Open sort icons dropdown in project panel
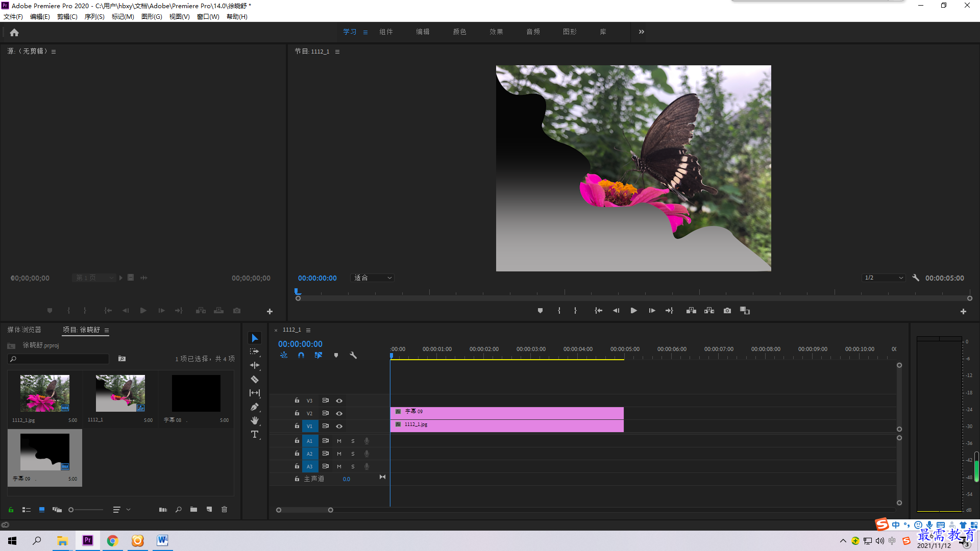 pos(121,509)
